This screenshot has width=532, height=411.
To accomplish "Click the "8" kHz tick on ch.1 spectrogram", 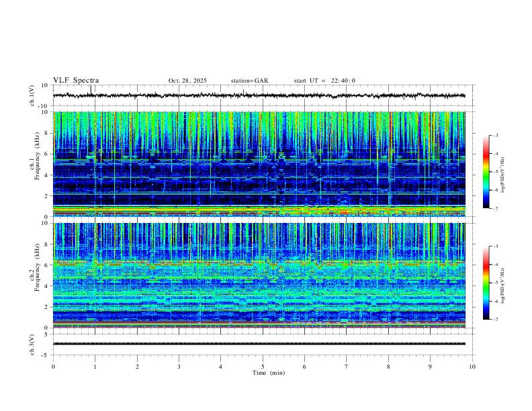I will pos(46,133).
